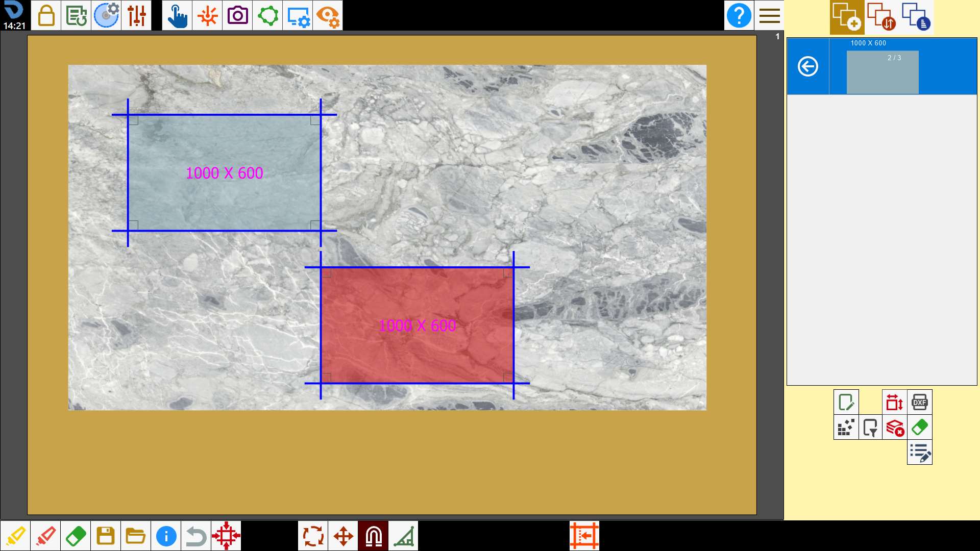Image resolution: width=980 pixels, height=551 pixels.
Task: Toggle the magnet snap button
Action: 373,536
